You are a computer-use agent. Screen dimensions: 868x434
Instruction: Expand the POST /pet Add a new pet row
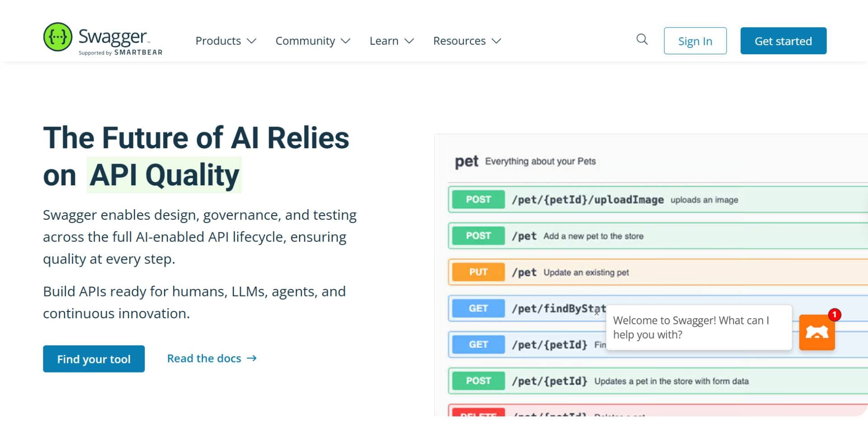click(658, 236)
